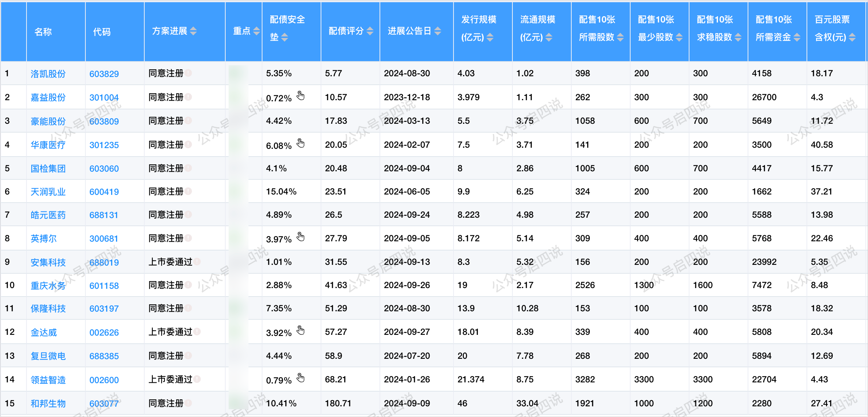
Task: Click sort arrows on 方案进展 column
Action: tap(193, 31)
